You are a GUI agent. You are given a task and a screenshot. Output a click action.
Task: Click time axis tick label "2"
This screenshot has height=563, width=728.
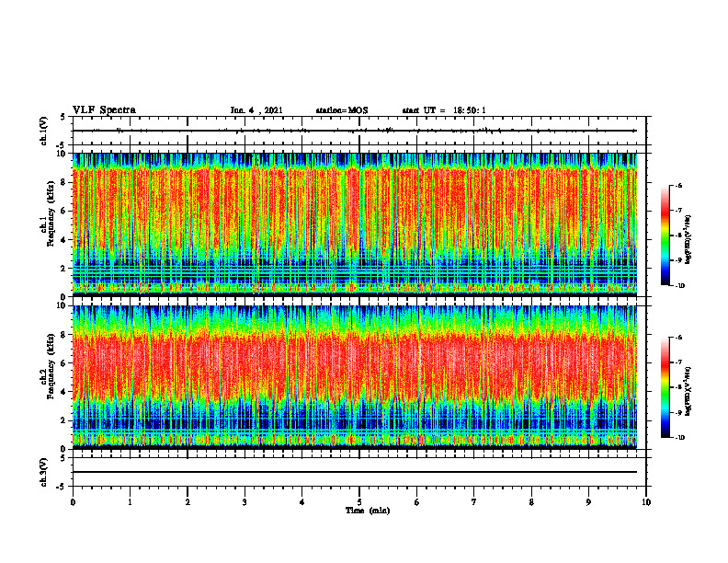tap(188, 502)
